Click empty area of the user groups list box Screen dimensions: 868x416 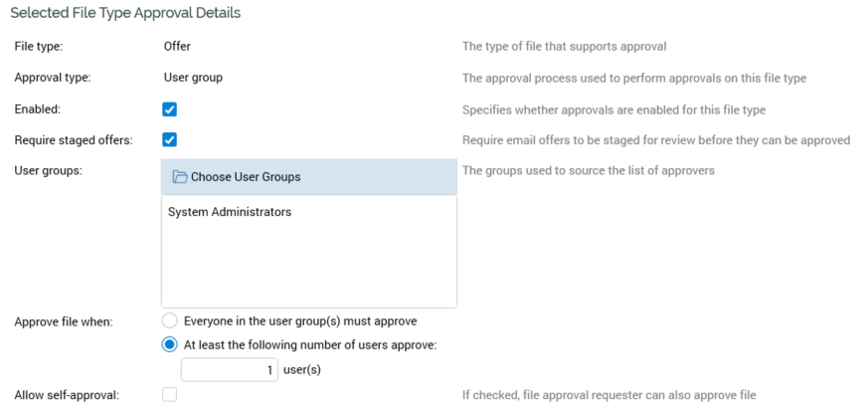click(x=308, y=264)
